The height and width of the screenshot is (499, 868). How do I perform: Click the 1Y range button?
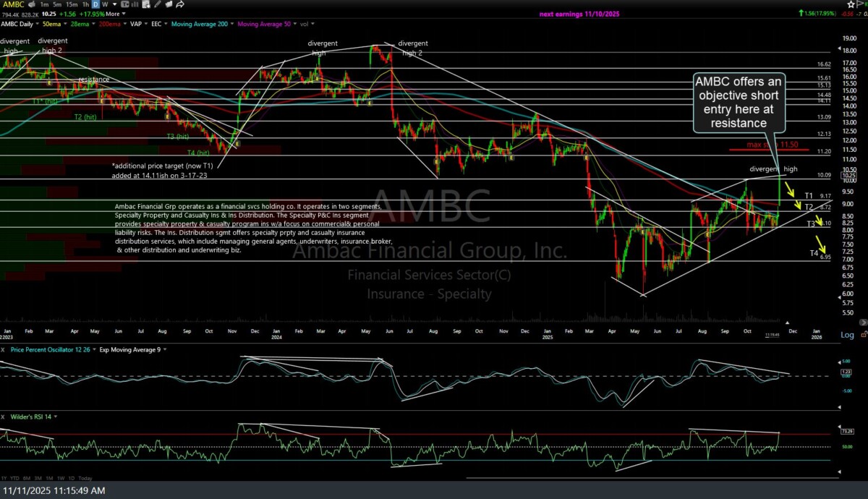(x=5, y=478)
